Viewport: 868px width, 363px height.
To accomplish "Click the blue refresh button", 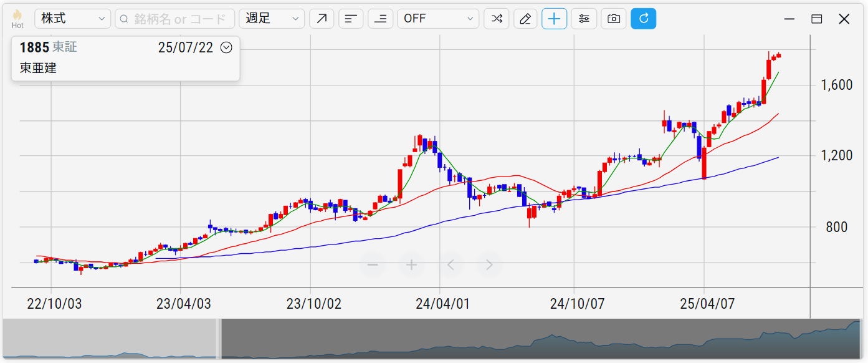I will [644, 19].
